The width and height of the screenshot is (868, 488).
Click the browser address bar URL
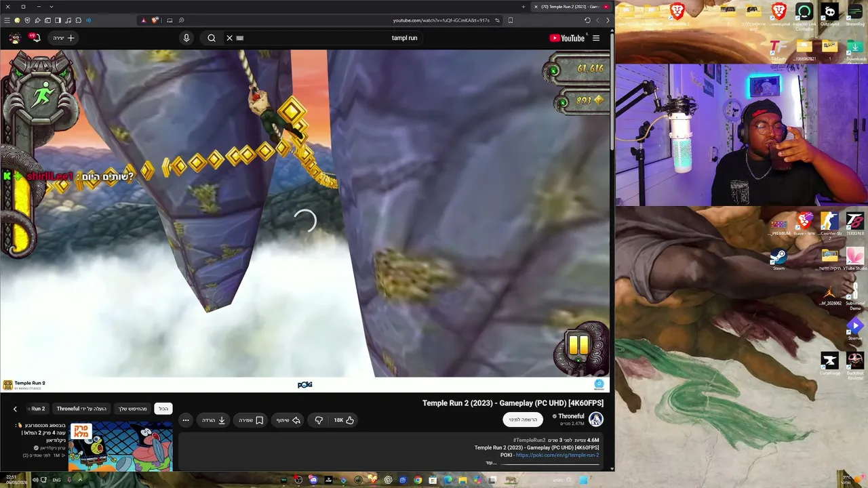pyautogui.click(x=441, y=20)
